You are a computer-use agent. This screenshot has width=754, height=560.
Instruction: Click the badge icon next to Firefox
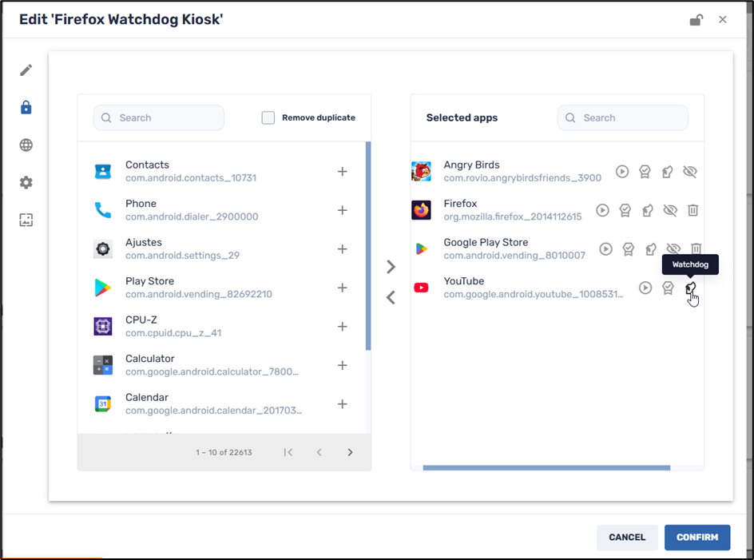pyautogui.click(x=625, y=210)
